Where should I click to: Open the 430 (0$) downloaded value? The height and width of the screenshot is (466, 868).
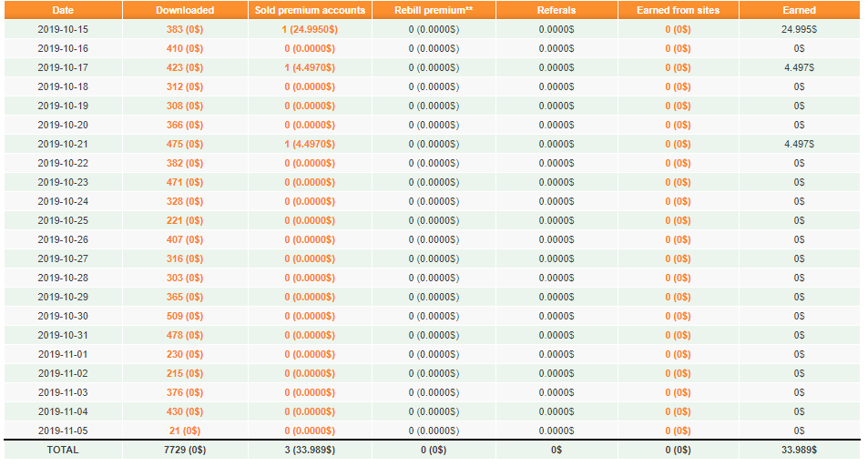185,411
